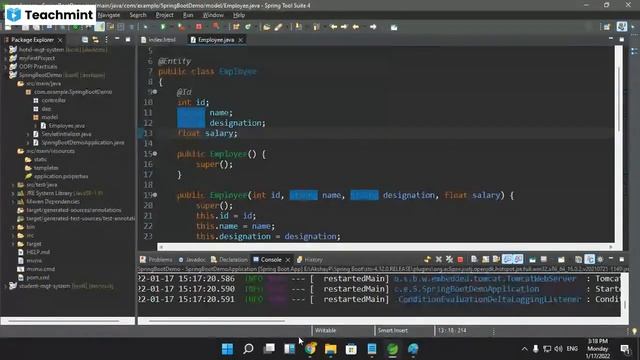Open the Project menu
The image size is (640, 360).
pyautogui.click(x=164, y=15)
